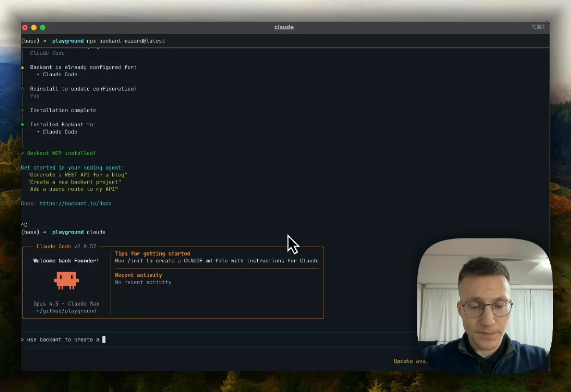Click the 'Backant MCP installed!' message
This screenshot has width=571, height=392.
[61, 153]
